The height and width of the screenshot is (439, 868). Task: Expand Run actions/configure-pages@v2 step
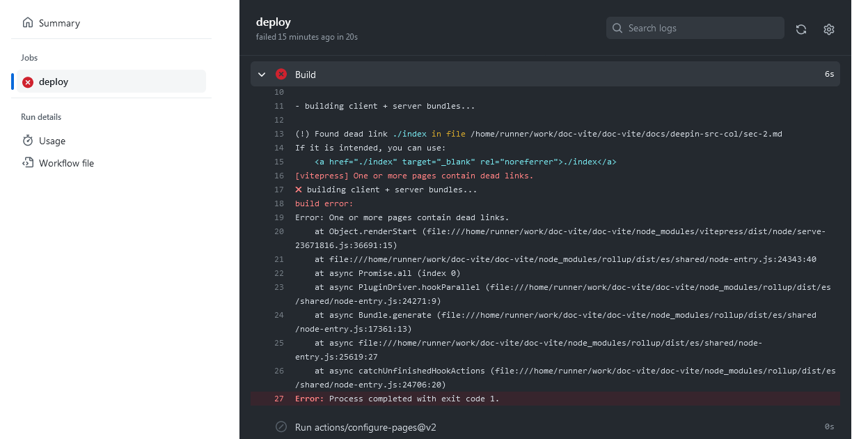[545, 426]
